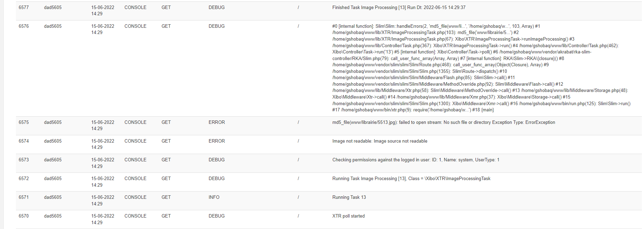Select log entry ID 6577
The image size is (644, 229).
click(x=24, y=7)
